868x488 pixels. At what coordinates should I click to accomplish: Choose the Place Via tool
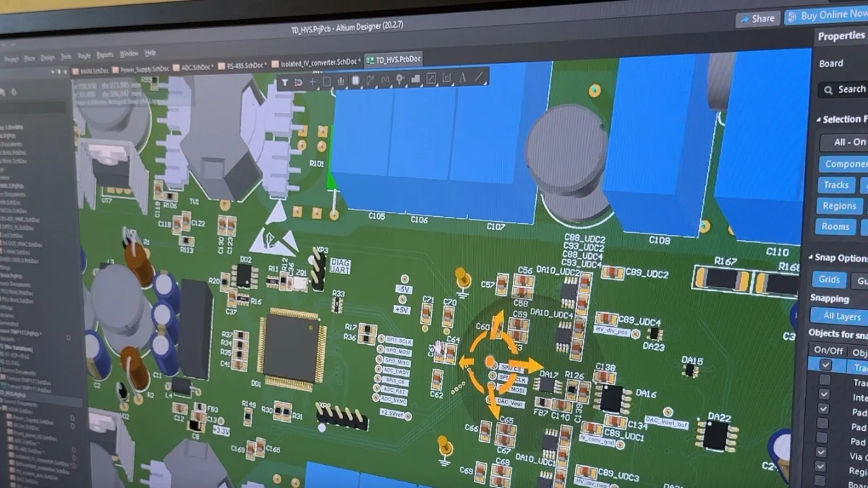click(x=400, y=79)
